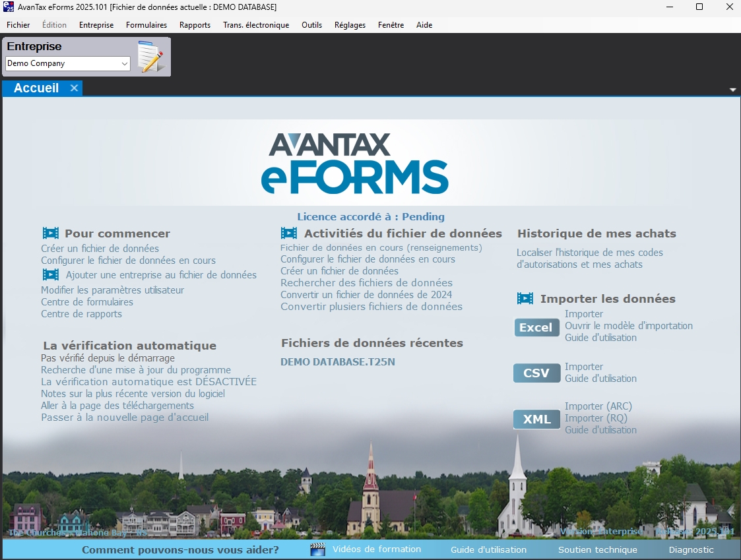The width and height of the screenshot is (741, 560).
Task: Click Passer à la nouvelle page d'accueil
Action: pos(125,418)
